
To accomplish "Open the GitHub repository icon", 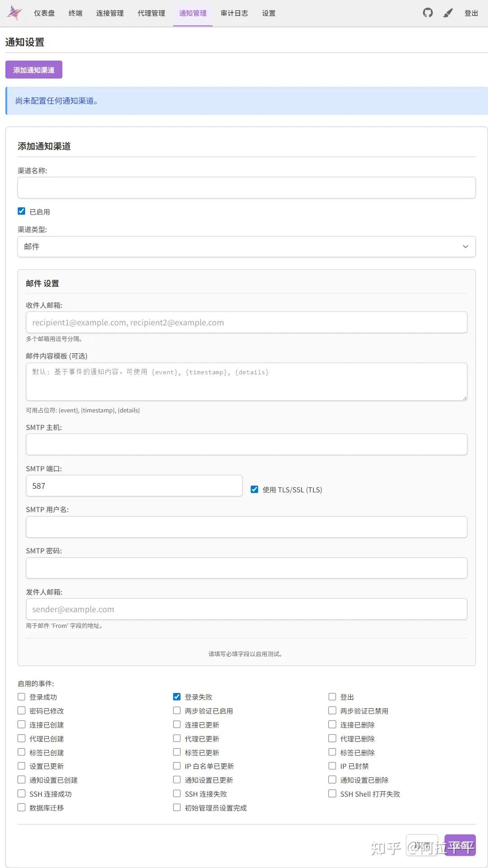I will pos(428,13).
